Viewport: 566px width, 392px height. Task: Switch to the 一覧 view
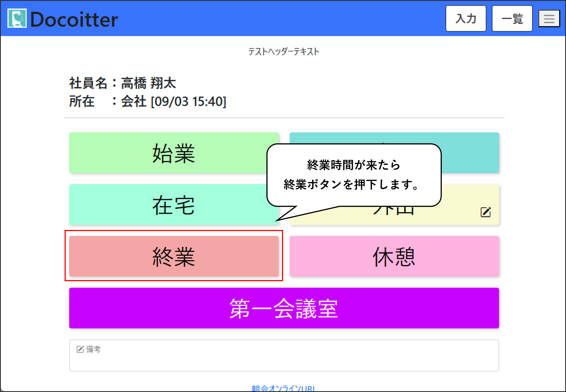[512, 19]
